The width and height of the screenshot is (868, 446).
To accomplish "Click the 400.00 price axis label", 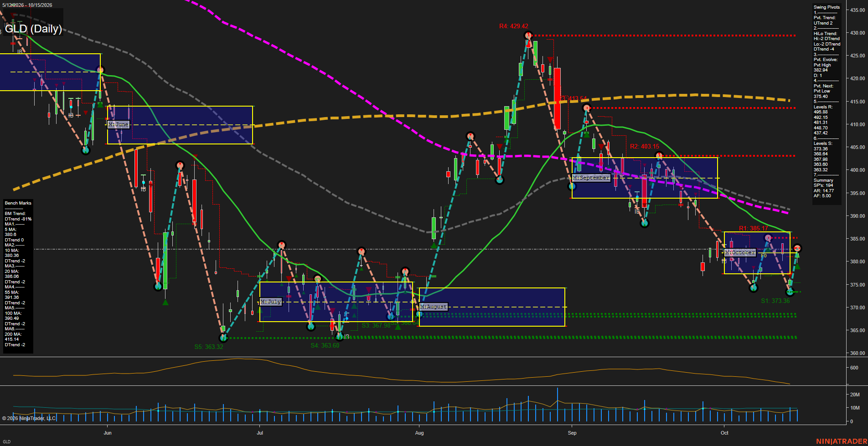I will [x=857, y=170].
